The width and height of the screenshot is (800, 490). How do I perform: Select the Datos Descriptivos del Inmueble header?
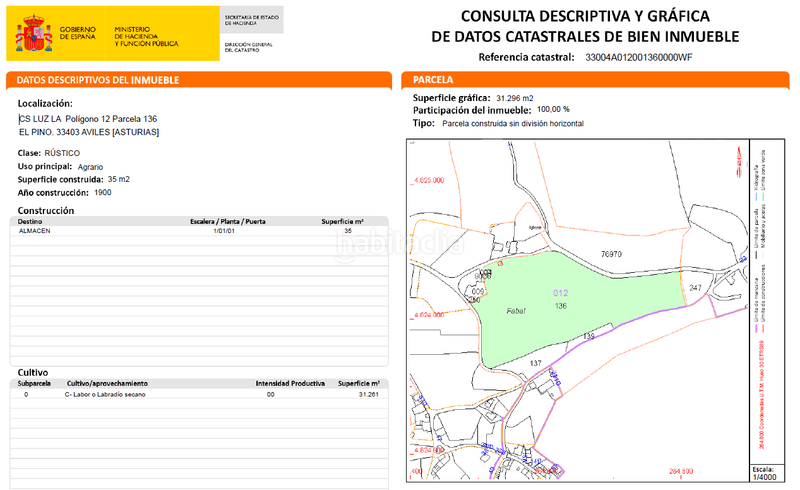[x=198, y=80]
